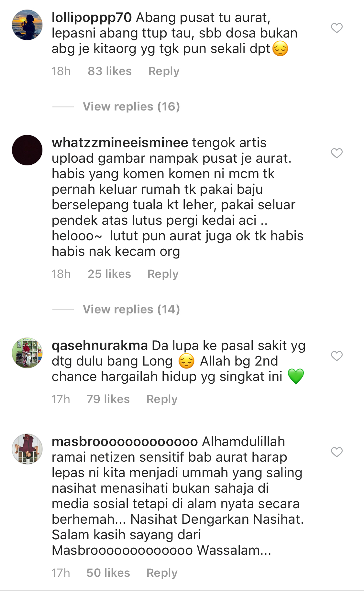Image resolution: width=364 pixels, height=592 pixels.
Task: Reply to qasehnurakma's comment
Action: click(162, 399)
